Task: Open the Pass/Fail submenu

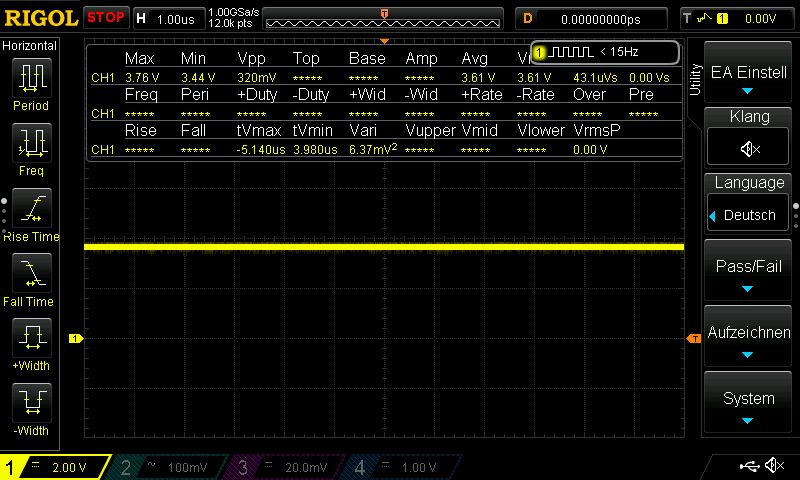Action: pyautogui.click(x=749, y=272)
